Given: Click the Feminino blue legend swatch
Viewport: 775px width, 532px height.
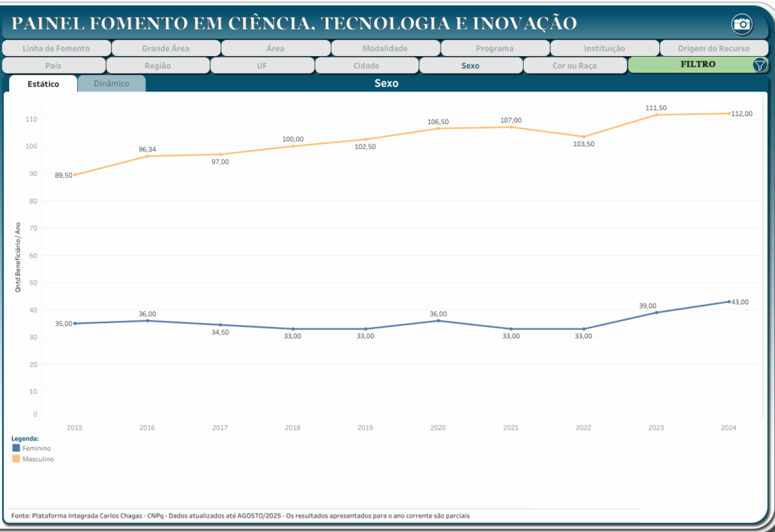Looking at the screenshot, I should point(17,448).
